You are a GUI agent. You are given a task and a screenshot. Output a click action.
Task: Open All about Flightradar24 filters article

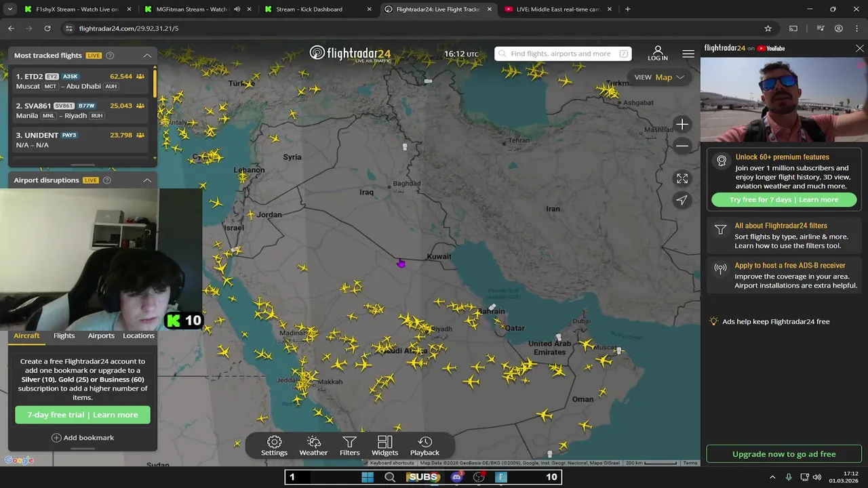[785, 236]
